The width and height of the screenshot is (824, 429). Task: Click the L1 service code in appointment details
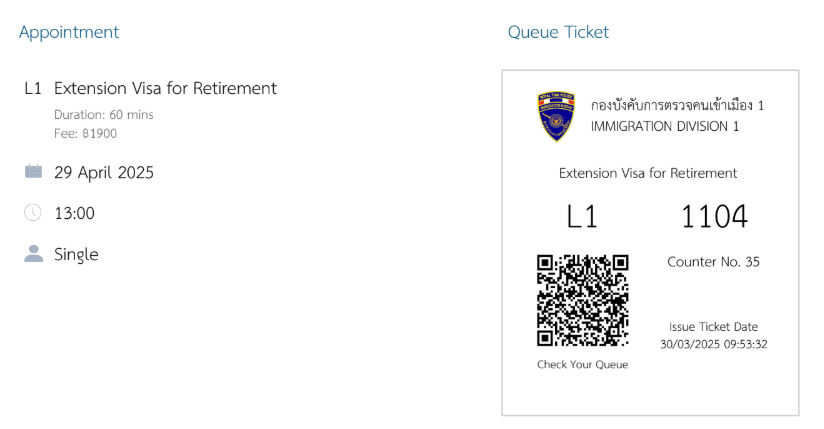33,88
